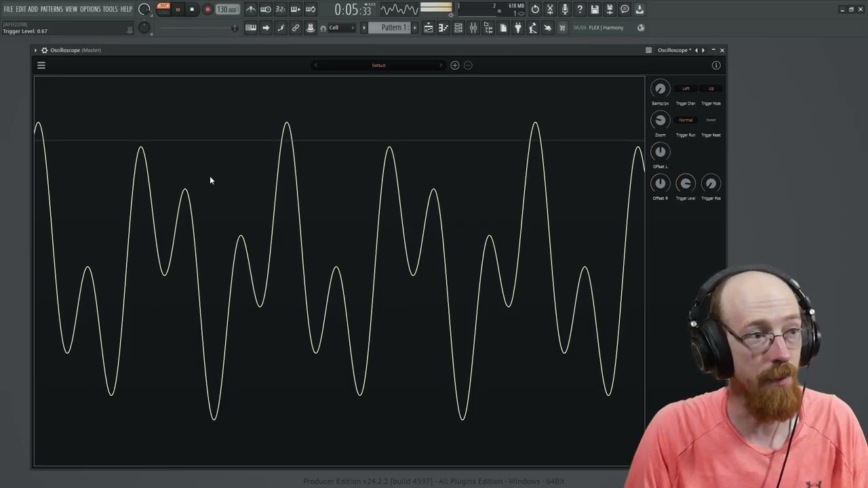
Task: Open the Channel rack icon
Action: [x=458, y=28]
